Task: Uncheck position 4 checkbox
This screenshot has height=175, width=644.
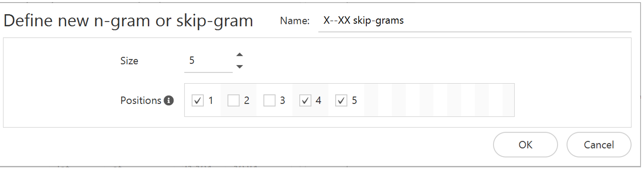Action: 305,101
